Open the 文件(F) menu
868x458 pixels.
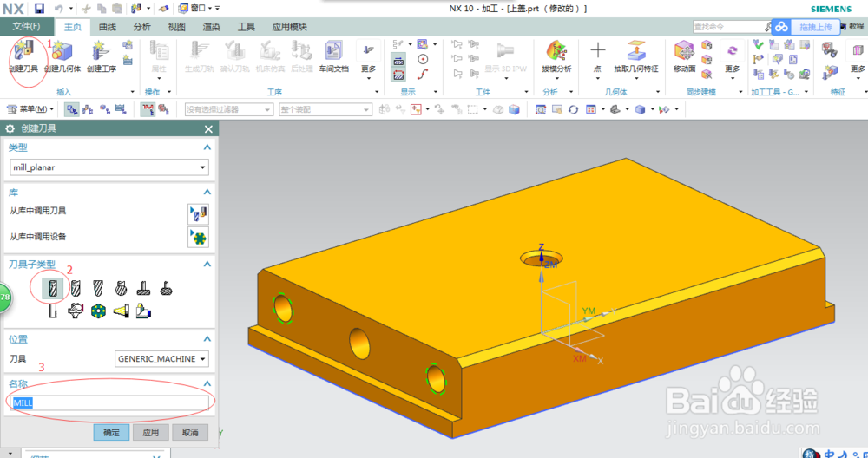(x=27, y=27)
